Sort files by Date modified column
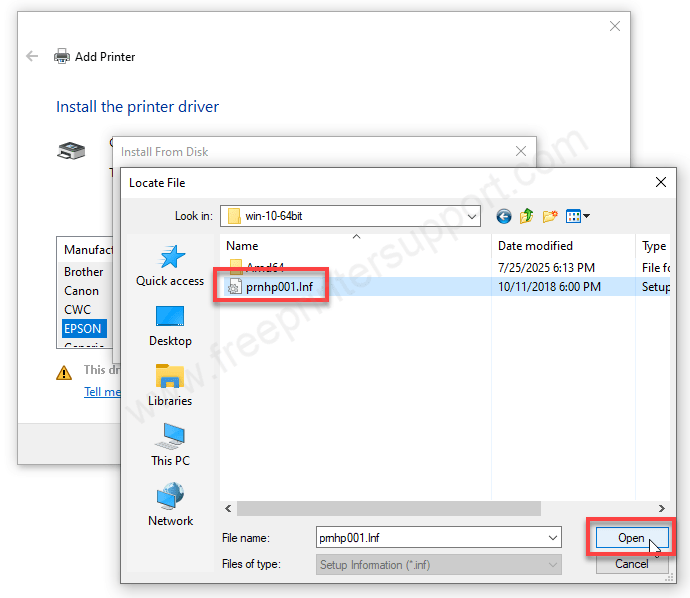Image resolution: width=690 pixels, height=598 pixels. pyautogui.click(x=535, y=246)
